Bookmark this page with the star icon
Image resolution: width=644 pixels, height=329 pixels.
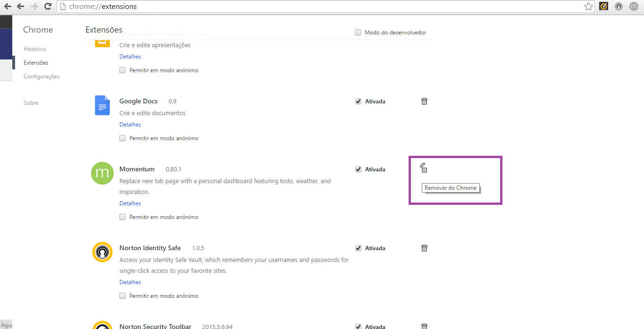click(588, 7)
